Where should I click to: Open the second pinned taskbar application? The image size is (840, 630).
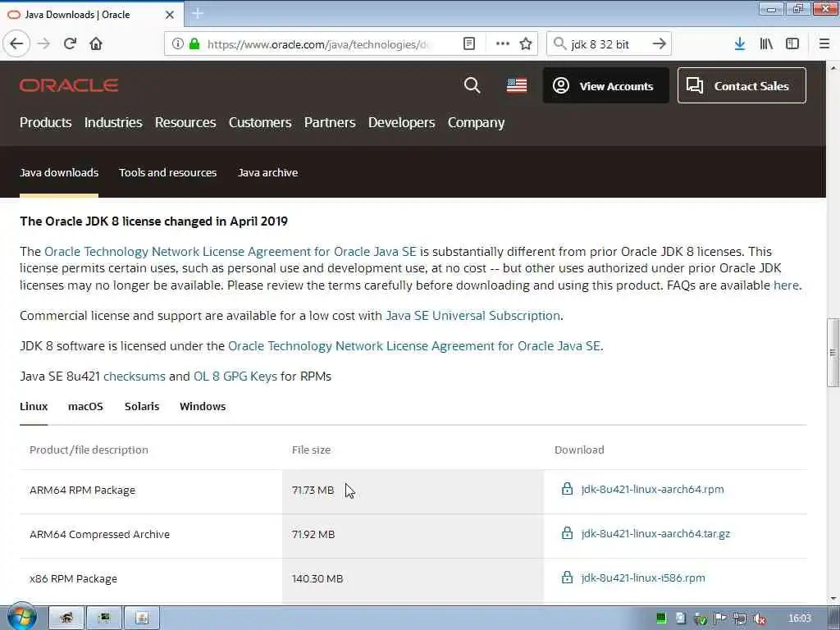pos(104,619)
